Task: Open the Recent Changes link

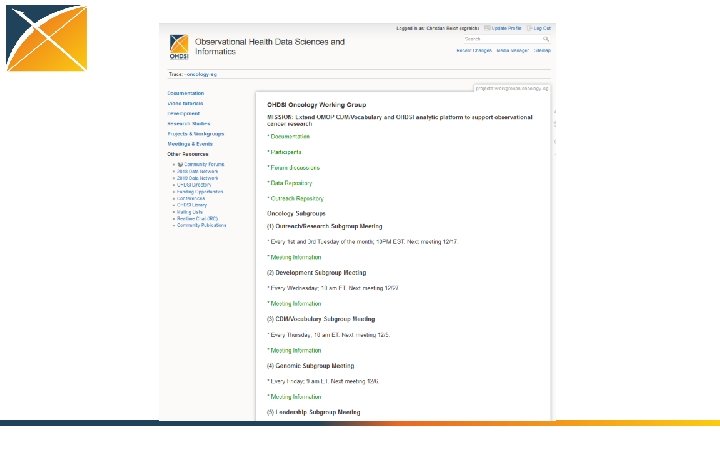Action: (474, 51)
